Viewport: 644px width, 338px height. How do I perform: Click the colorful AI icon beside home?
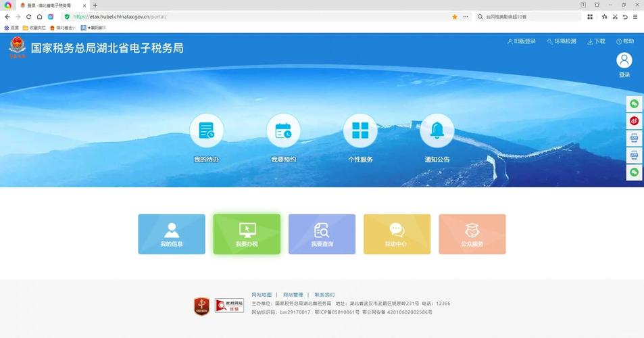(51, 17)
